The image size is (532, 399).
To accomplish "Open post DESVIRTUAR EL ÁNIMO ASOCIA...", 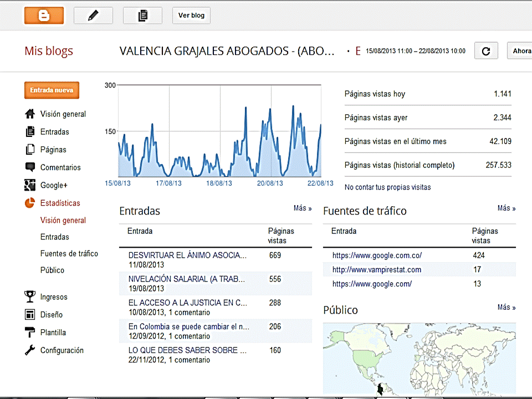I will tap(187, 255).
